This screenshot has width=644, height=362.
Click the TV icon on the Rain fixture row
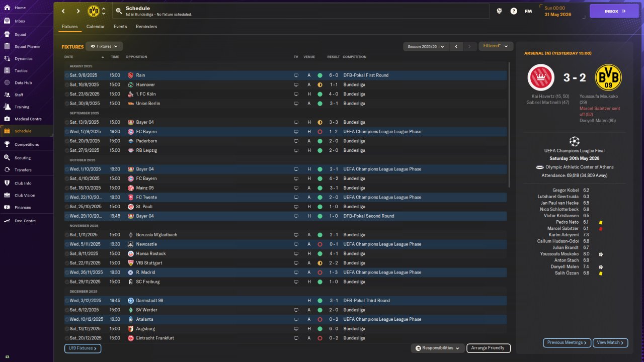tap(296, 75)
